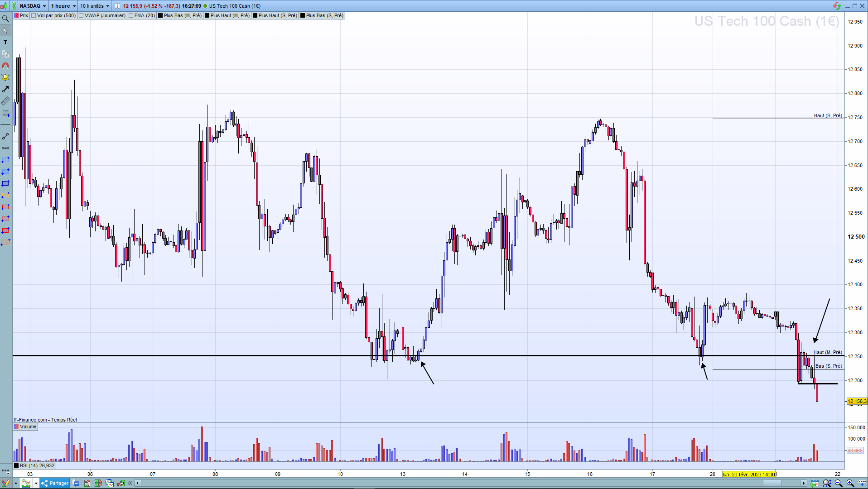
Task: Click the zoom out magnifier icon
Action: pyautogui.click(x=839, y=483)
